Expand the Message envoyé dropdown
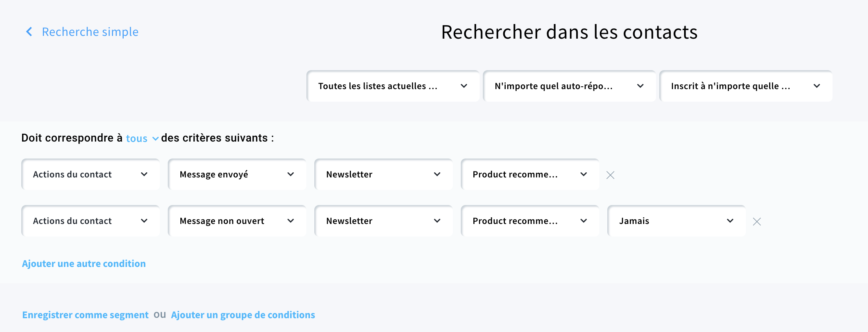This screenshot has width=868, height=332. (x=237, y=175)
